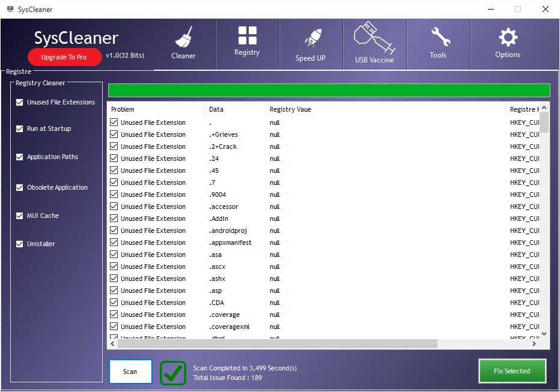This screenshot has height=392, width=560.
Task: Close the SysCleaner window
Action: click(546, 9)
